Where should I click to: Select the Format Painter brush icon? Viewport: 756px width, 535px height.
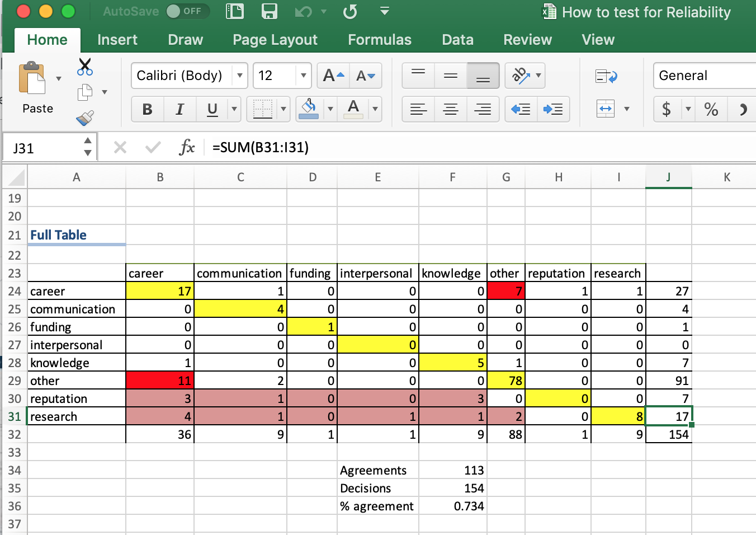coord(85,118)
